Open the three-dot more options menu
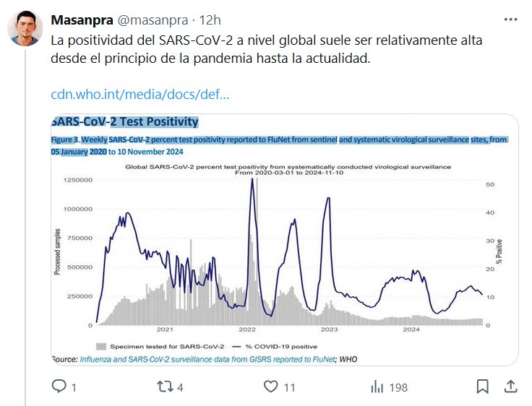 point(510,20)
